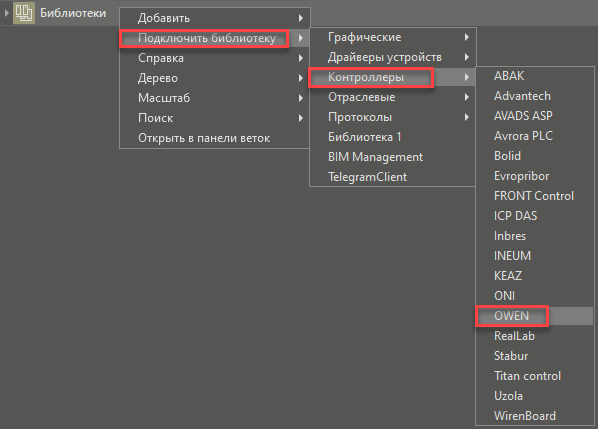Viewport: 598px width, 429px height.
Task: Select Avrora PLC controller library
Action: tap(535, 136)
